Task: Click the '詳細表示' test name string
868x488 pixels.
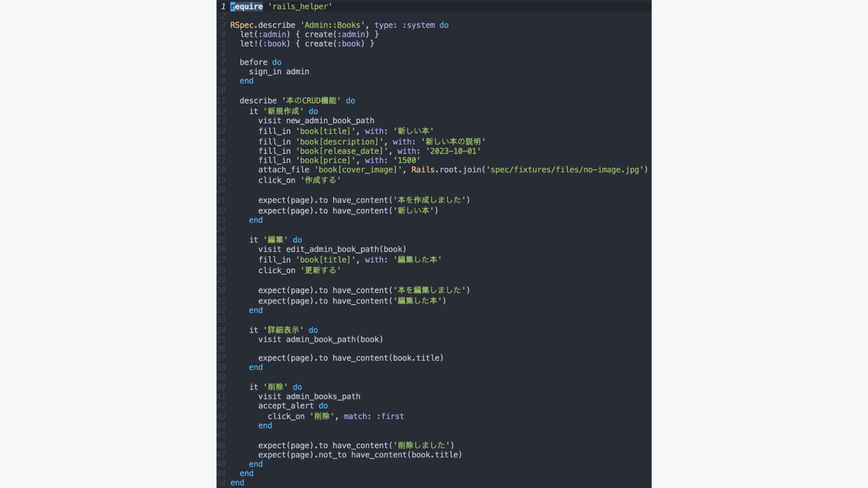Action: tap(283, 330)
